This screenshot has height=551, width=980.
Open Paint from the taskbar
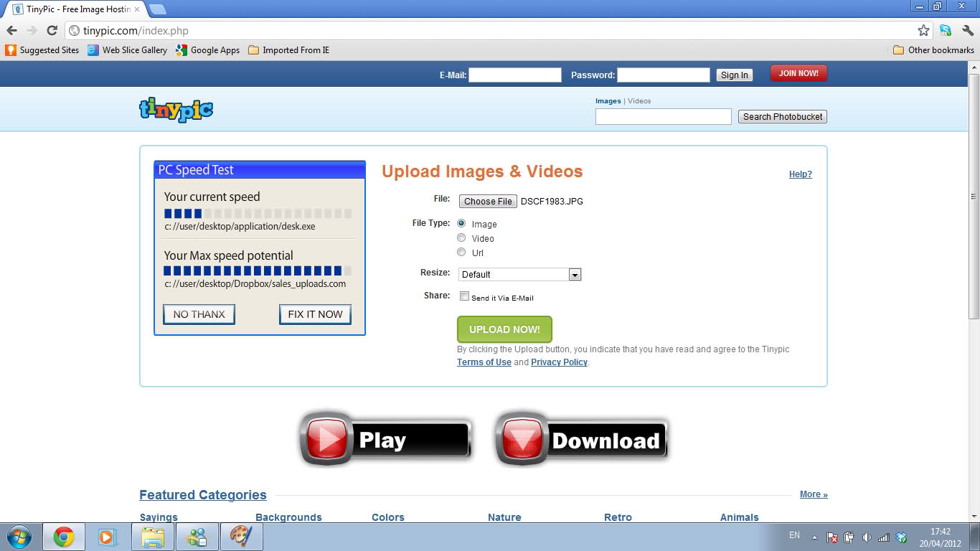pos(242,537)
